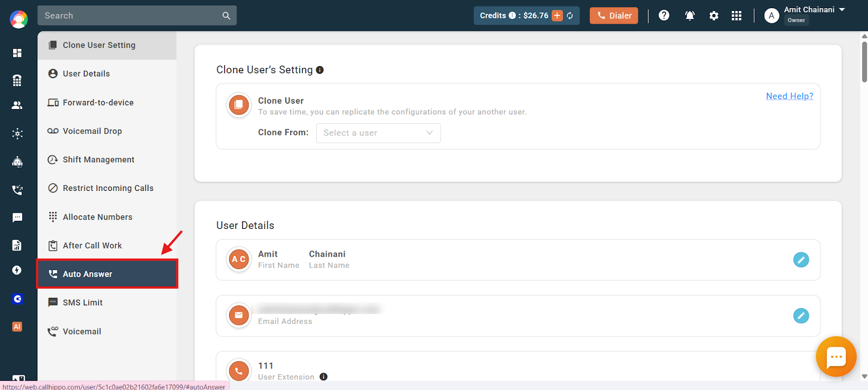Open the Clone From select a user dropdown
This screenshot has height=390, width=868.
click(378, 133)
